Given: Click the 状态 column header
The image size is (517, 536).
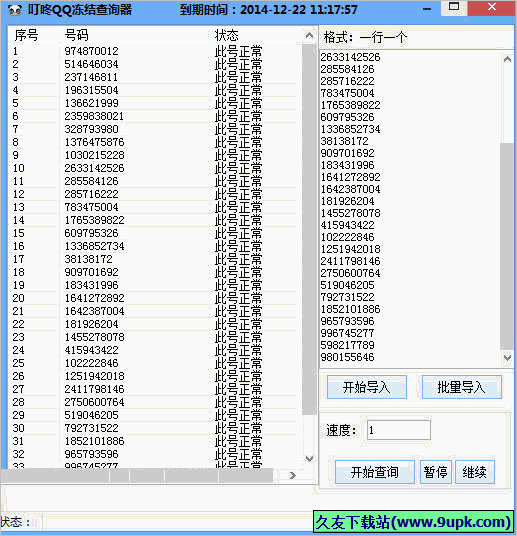Looking at the screenshot, I should [x=226, y=35].
